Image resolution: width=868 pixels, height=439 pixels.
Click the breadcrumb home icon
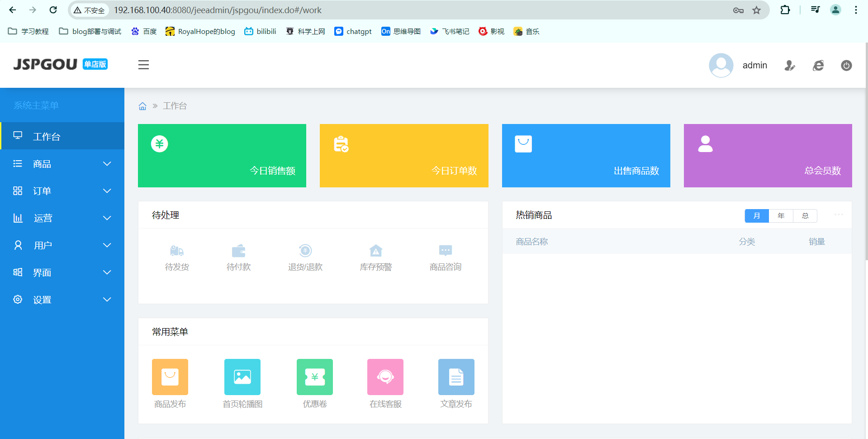pos(142,106)
